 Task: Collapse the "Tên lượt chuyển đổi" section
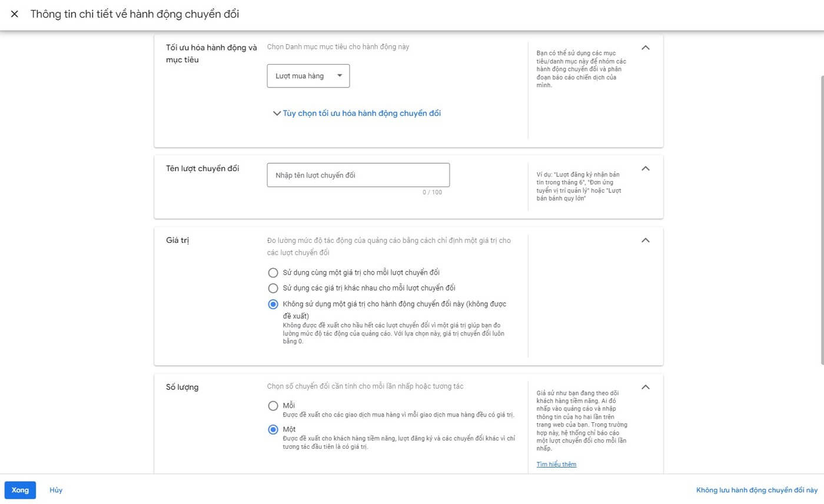(645, 169)
